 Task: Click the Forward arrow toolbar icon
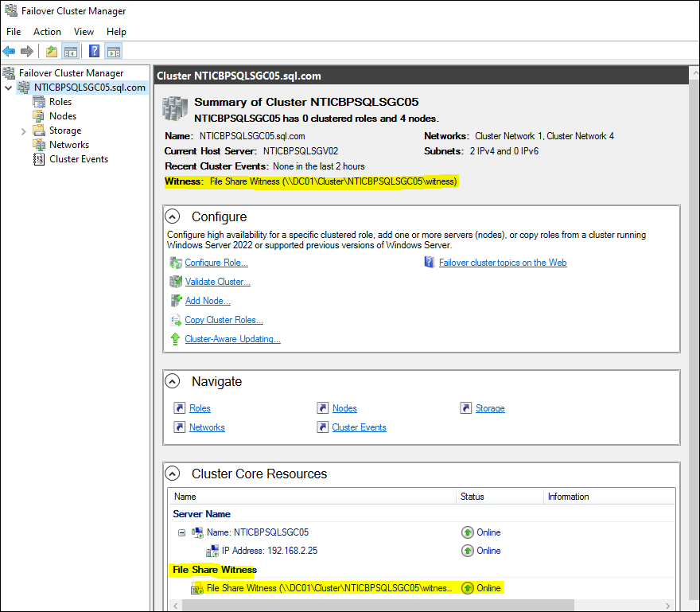pos(27,52)
